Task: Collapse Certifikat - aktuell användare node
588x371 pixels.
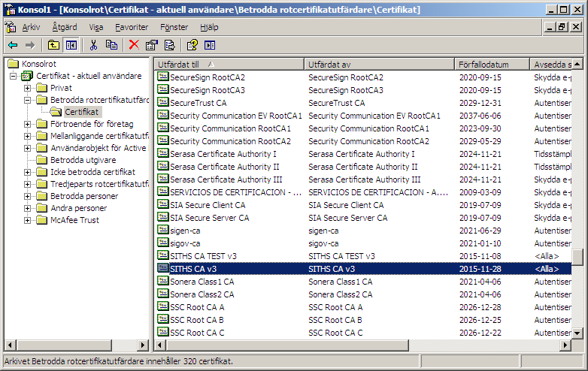Action: (x=13, y=76)
